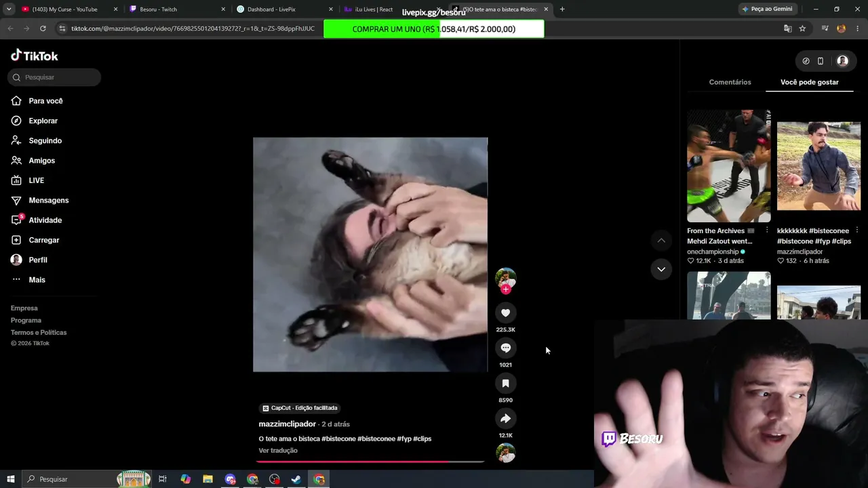
Task: Click the Carregar upload icon
Action: (16, 240)
